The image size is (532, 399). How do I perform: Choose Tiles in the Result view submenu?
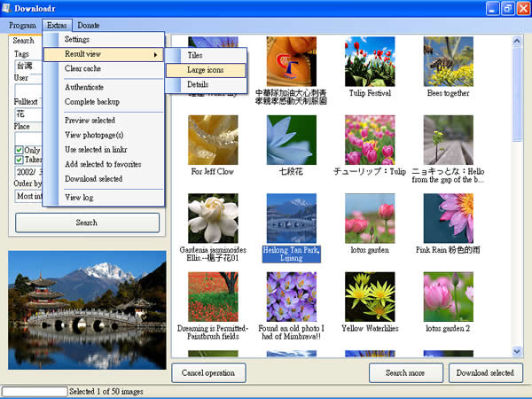(x=194, y=55)
